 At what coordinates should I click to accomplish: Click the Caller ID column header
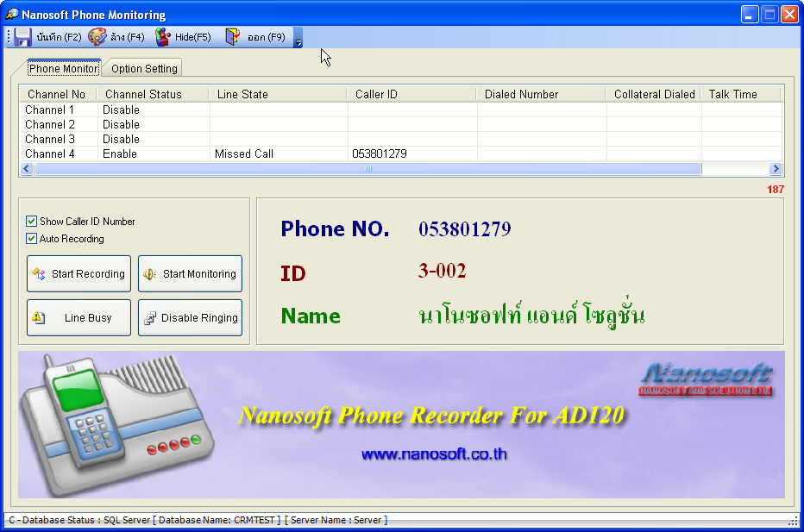tap(412, 94)
